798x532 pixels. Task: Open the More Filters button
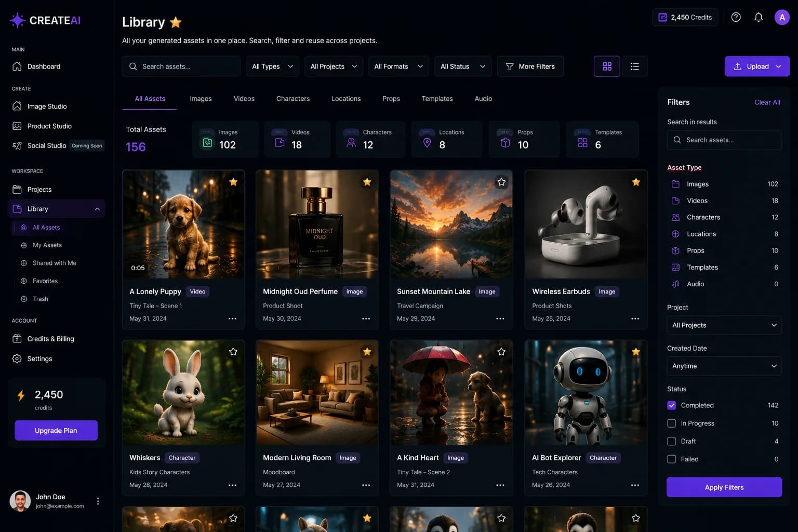click(530, 66)
